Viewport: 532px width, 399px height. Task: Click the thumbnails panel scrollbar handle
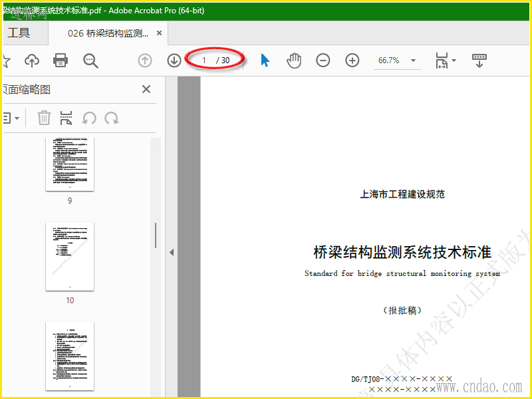click(x=156, y=235)
